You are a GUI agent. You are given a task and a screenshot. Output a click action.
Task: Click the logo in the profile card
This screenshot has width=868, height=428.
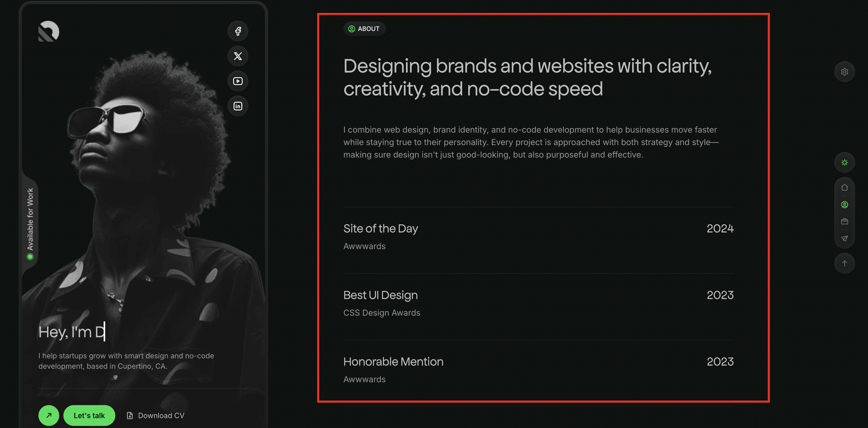[49, 31]
